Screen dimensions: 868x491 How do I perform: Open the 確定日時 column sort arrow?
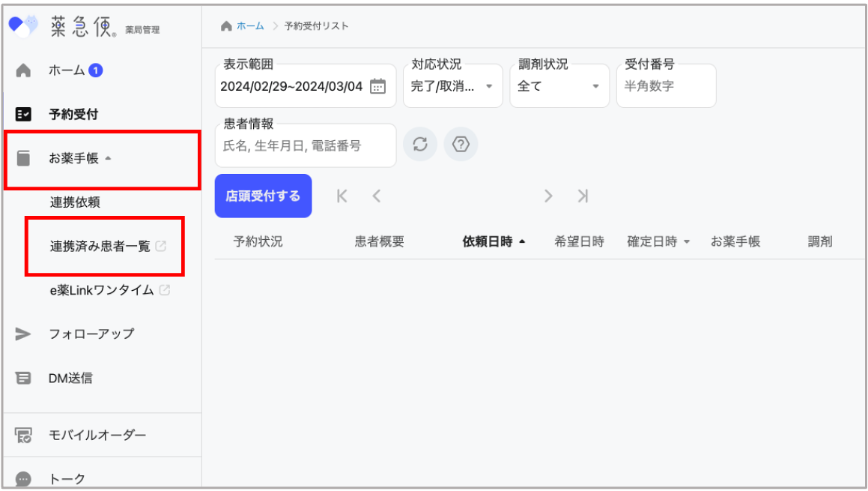pos(687,242)
